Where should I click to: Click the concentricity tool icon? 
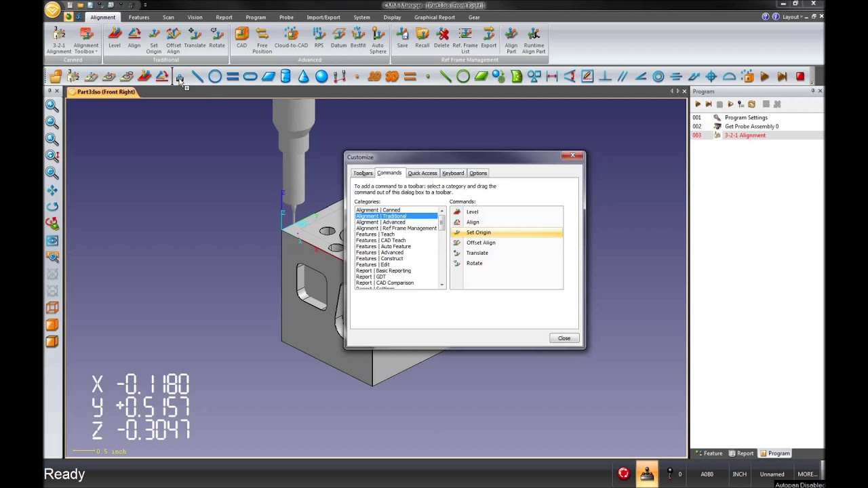(x=658, y=77)
